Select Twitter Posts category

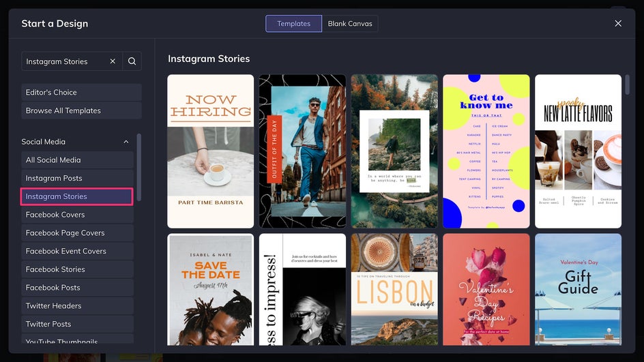tap(77, 324)
